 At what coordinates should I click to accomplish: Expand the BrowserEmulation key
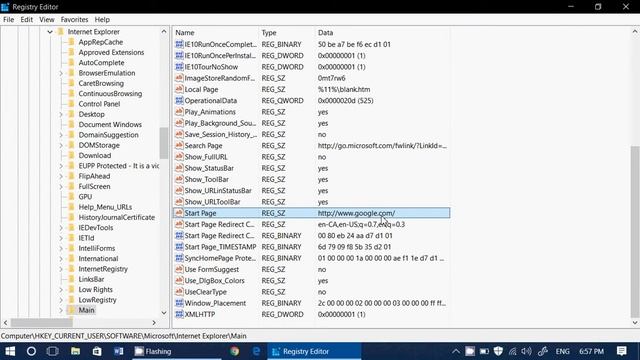61,73
